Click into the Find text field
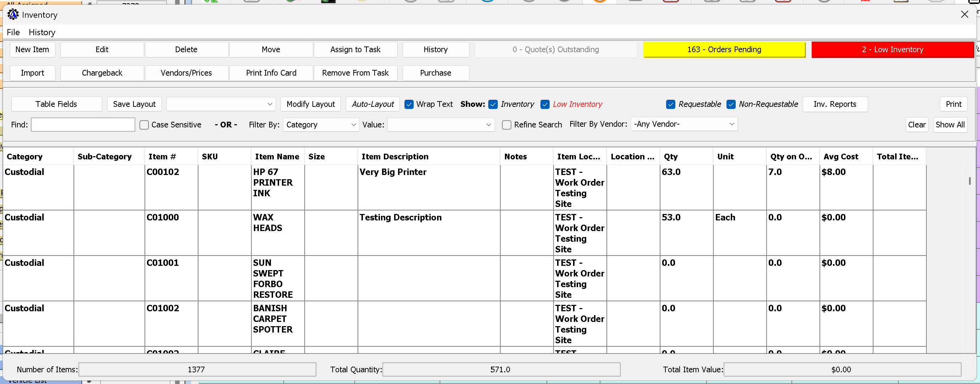980x384 pixels. [x=83, y=125]
